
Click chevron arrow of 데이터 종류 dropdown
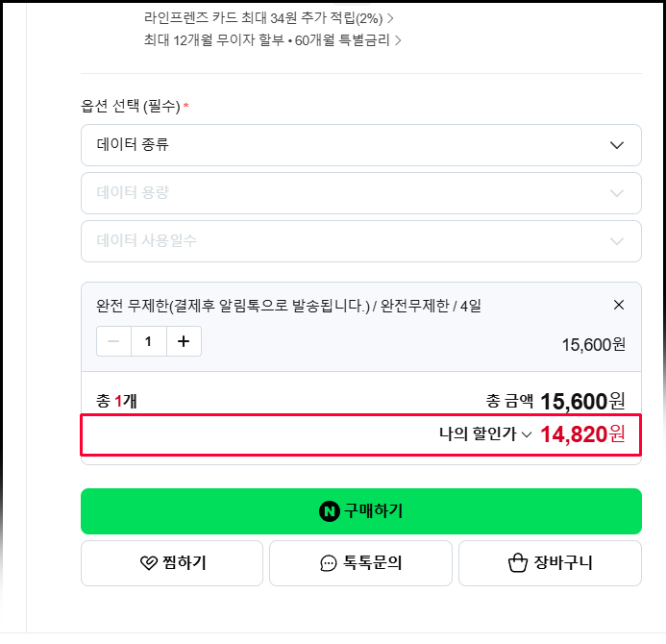tap(617, 145)
